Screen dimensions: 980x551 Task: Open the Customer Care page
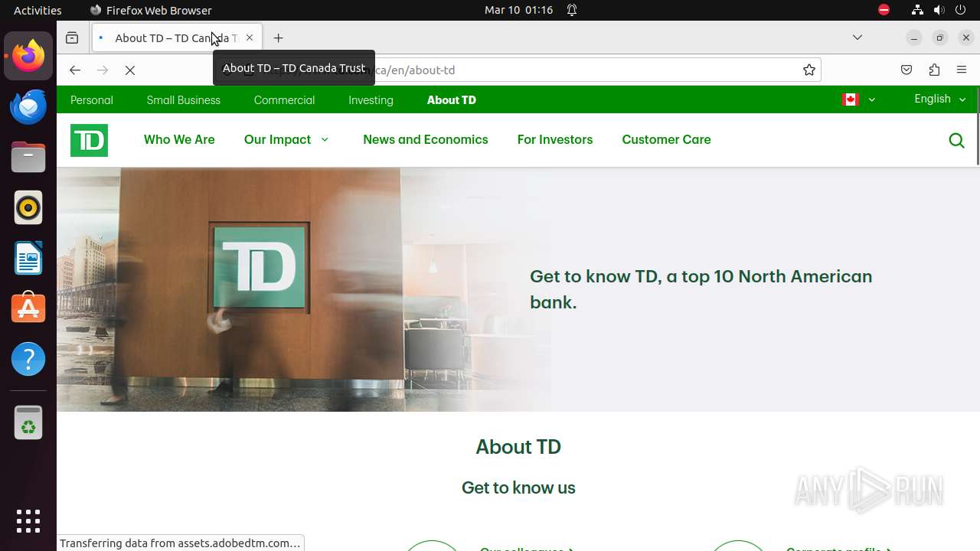pos(666,139)
